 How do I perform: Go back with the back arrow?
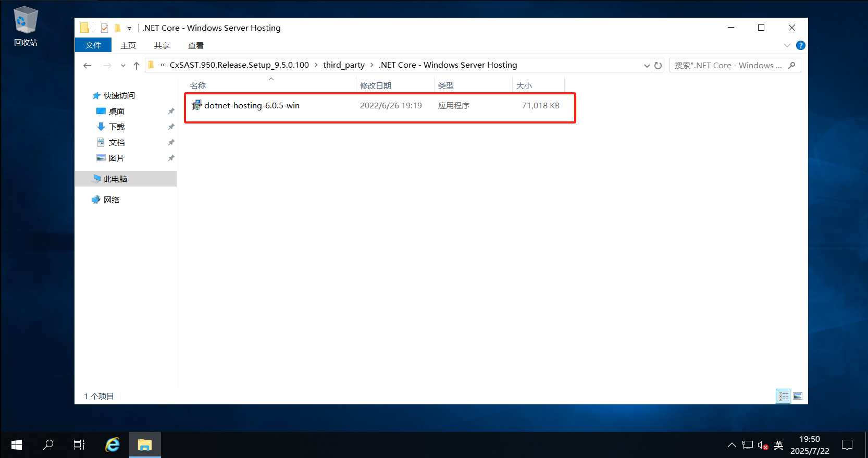pos(88,66)
